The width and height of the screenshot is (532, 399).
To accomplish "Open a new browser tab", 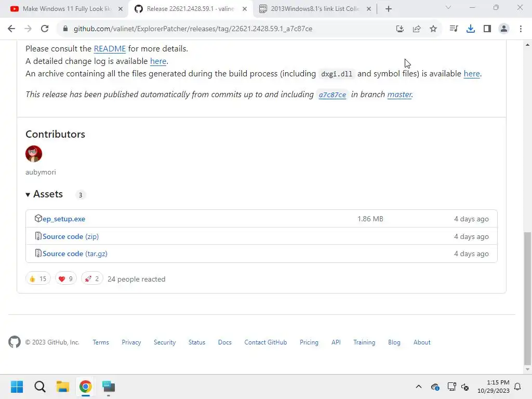I will tap(389, 9).
